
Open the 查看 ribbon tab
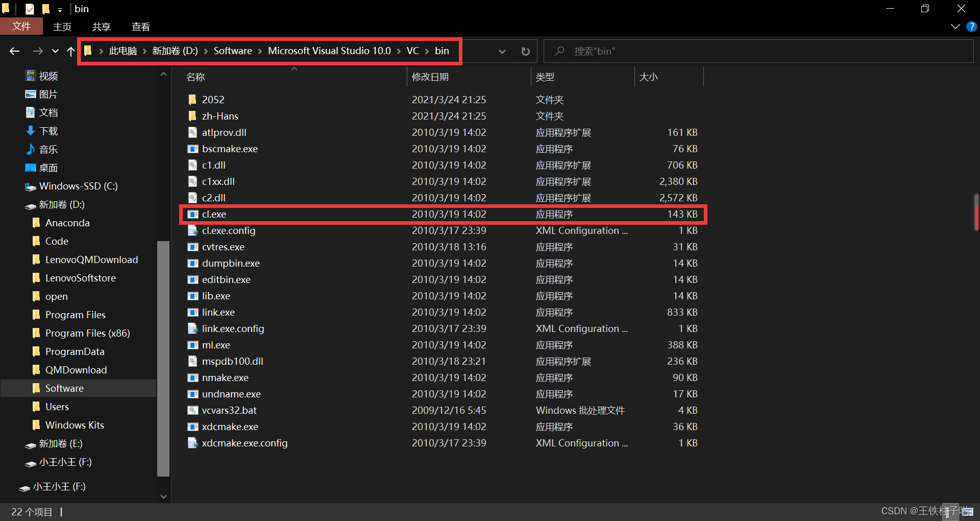tap(141, 27)
